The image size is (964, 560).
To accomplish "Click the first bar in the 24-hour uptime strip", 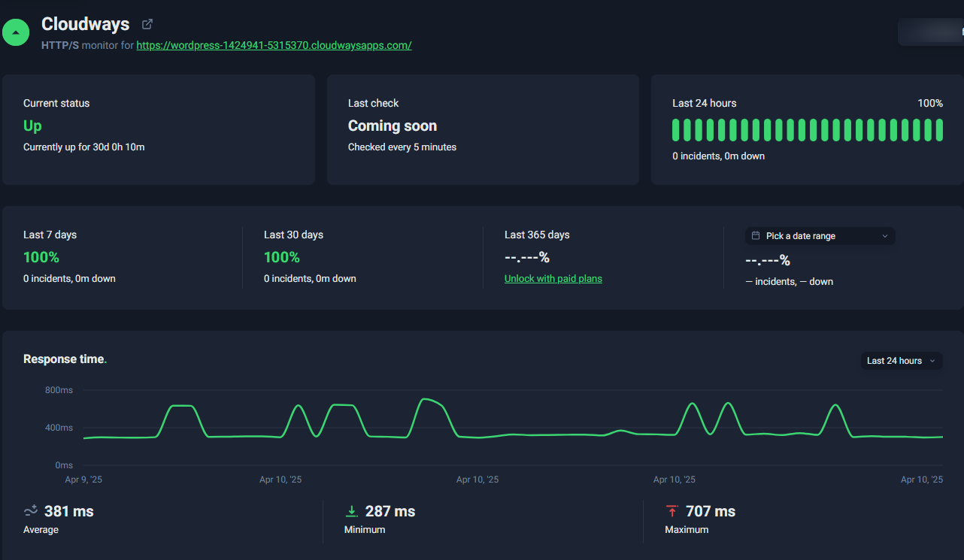I will 676,130.
